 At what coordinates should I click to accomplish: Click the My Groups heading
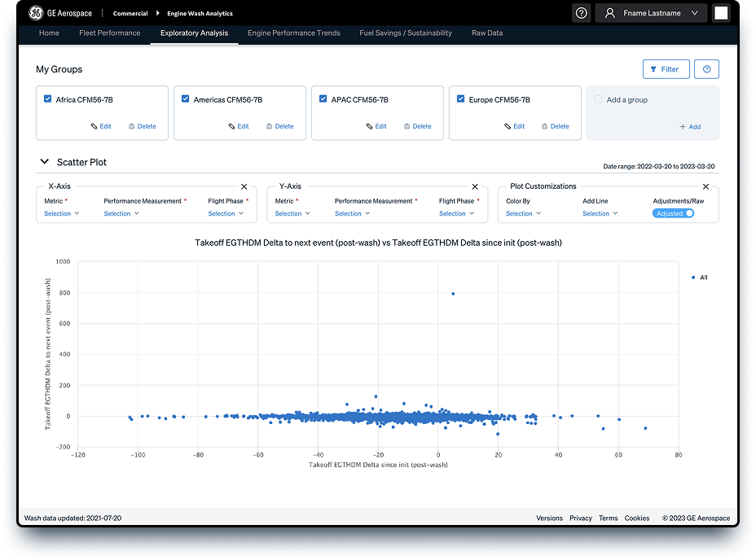coord(59,69)
